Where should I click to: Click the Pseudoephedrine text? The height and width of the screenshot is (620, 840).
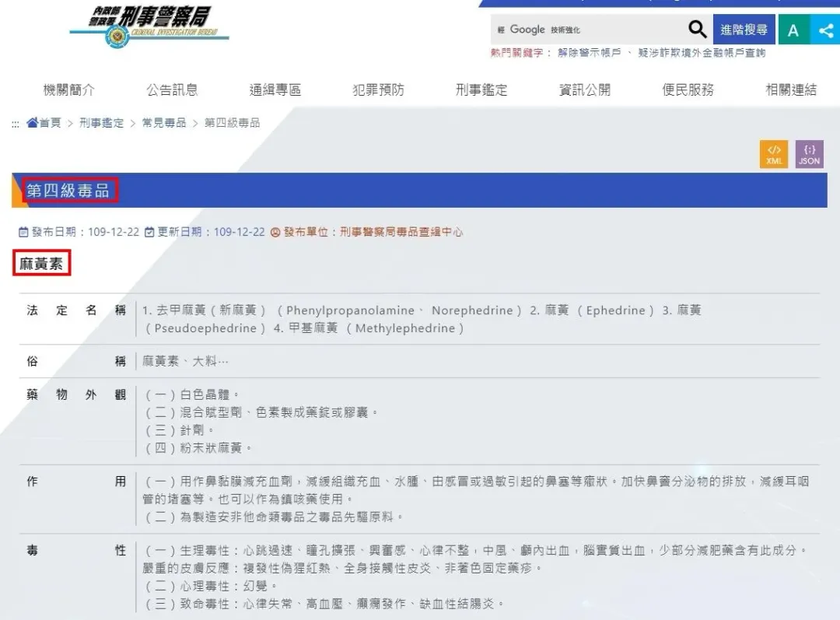coord(205,328)
